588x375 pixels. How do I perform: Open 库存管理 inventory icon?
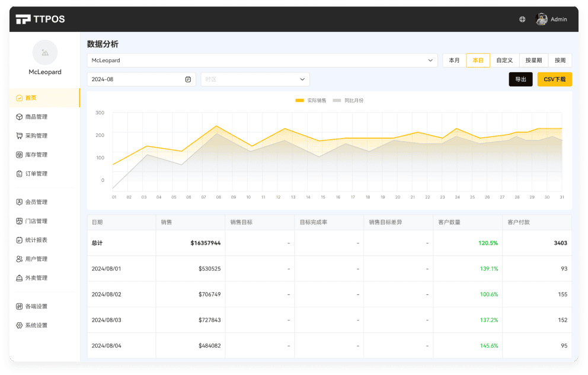(20, 155)
